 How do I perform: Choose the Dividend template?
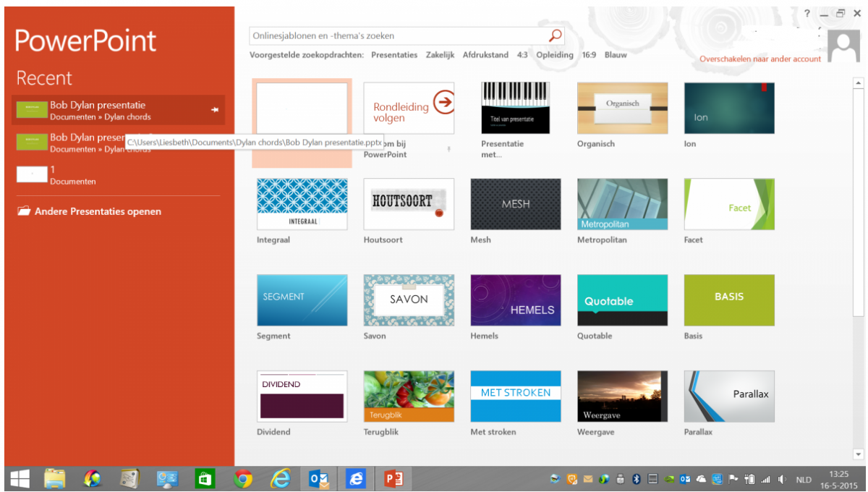tap(302, 396)
